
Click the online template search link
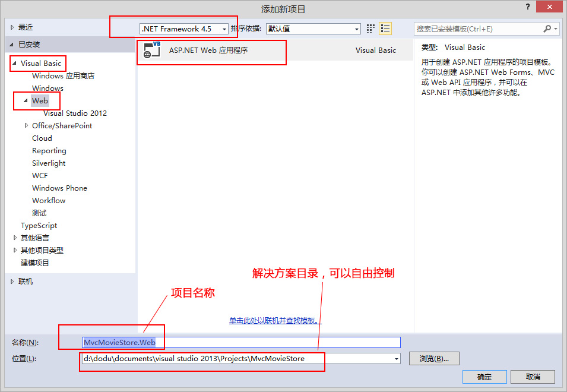click(275, 320)
